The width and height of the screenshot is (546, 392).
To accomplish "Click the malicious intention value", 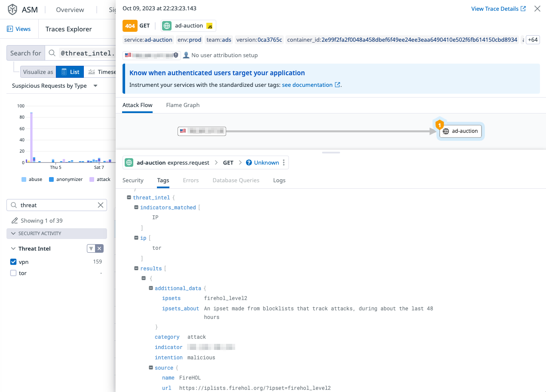I will pyautogui.click(x=201, y=357).
